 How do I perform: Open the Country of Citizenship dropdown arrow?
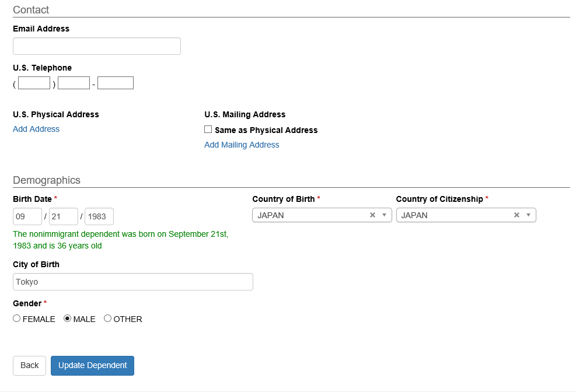coord(528,215)
